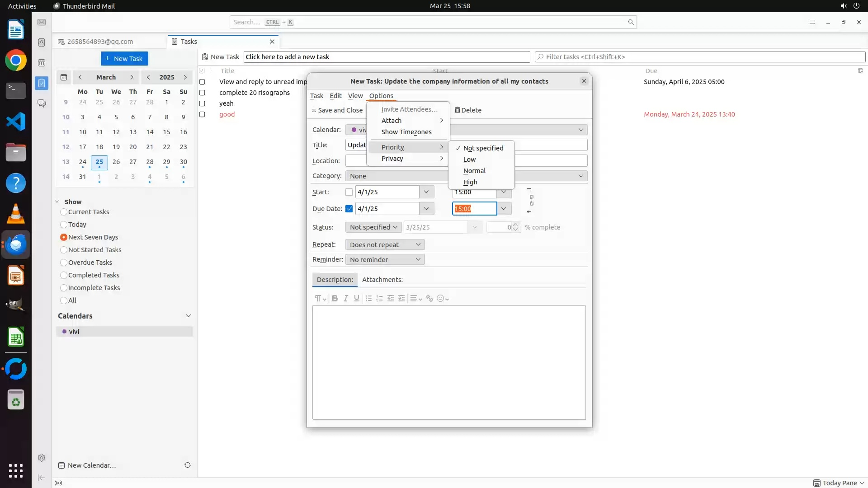Click the Bold formatting icon
868x488 pixels.
tap(335, 298)
